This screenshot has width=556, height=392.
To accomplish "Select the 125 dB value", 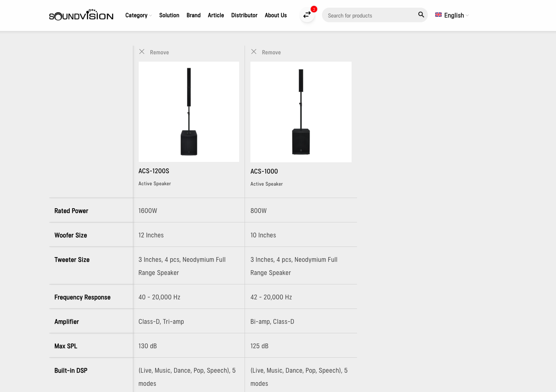I will coord(259,346).
